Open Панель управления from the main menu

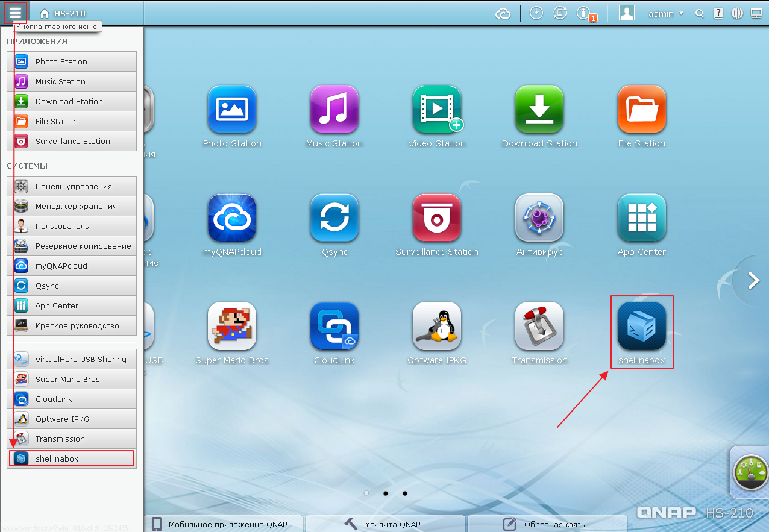72,186
